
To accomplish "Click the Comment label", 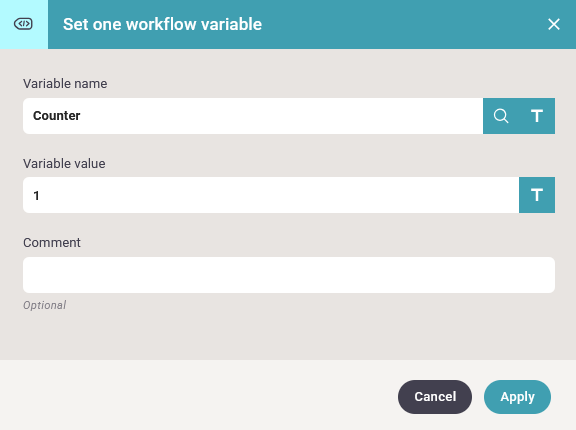I will click(x=52, y=243).
